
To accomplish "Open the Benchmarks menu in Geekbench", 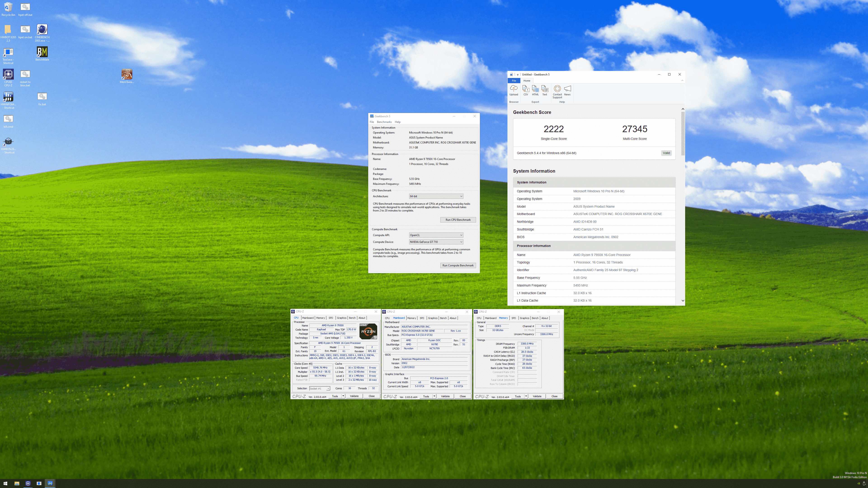I will coord(384,122).
